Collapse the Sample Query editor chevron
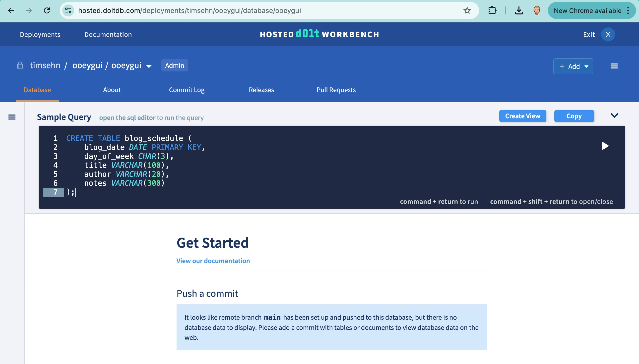 click(614, 116)
